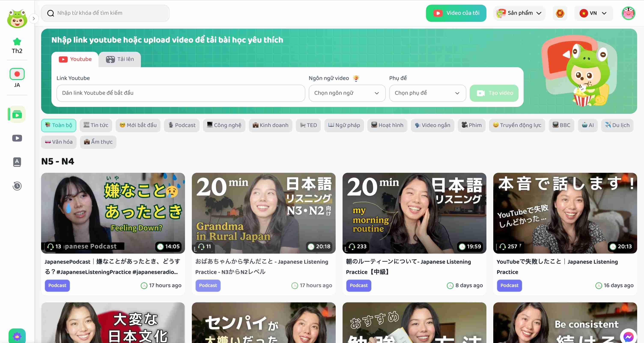
Task: Click the Link Youtube input field
Action: coord(181,93)
